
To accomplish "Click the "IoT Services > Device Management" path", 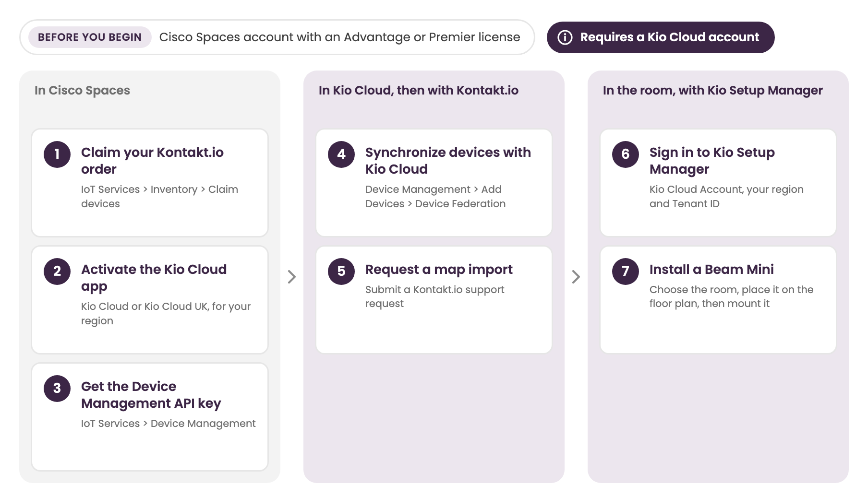I will tap(168, 424).
